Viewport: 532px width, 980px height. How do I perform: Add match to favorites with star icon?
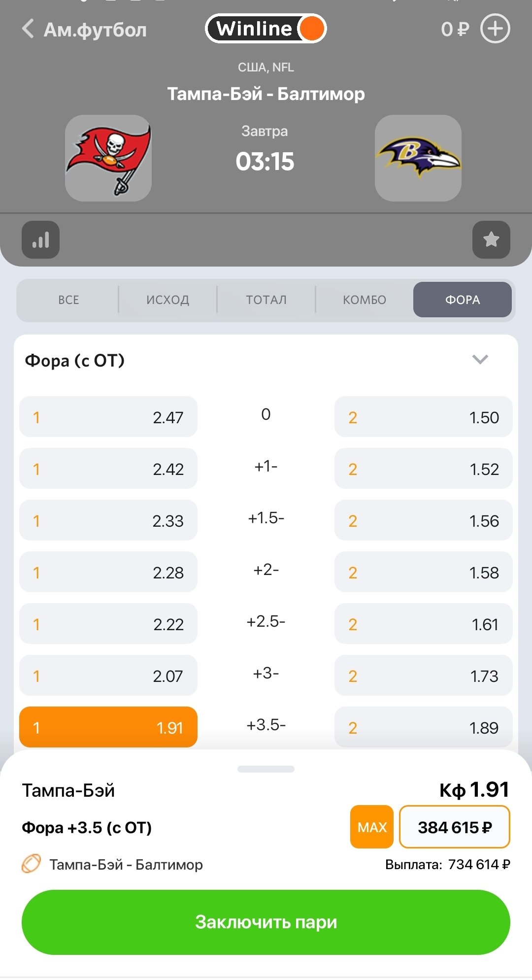coord(491,240)
